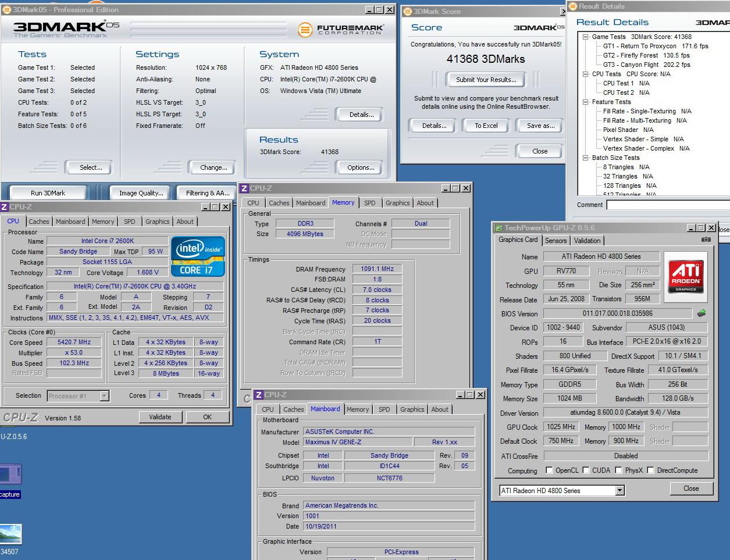Open the SPD tab in CPU-Z Memory window

[x=369, y=203]
